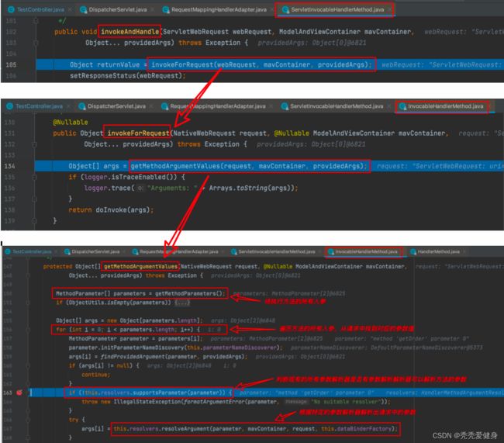
Task: Close DispatcherServlet.java tab in the invokeForRequest editor
Action: click(151, 106)
